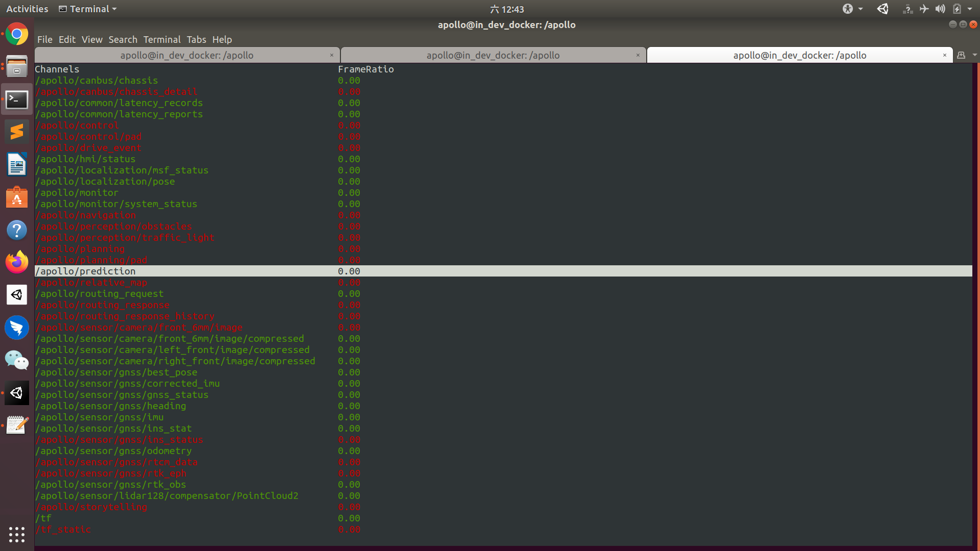Click the new tab button in terminal

[x=961, y=55]
